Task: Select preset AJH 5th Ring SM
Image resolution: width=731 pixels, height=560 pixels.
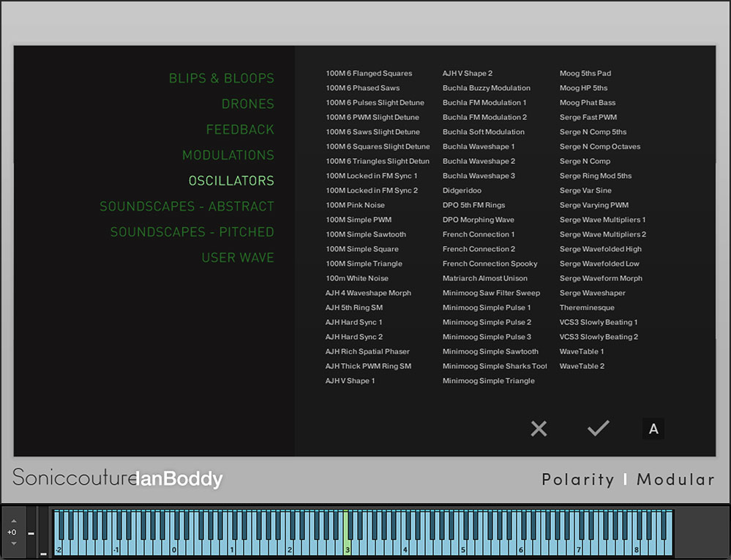Action: [x=354, y=307]
